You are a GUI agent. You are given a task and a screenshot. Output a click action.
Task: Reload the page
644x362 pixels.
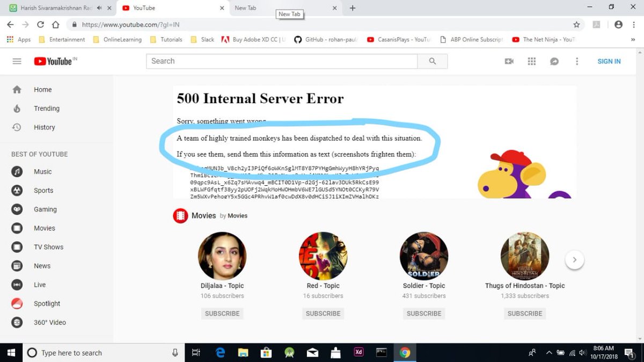coord(40,25)
